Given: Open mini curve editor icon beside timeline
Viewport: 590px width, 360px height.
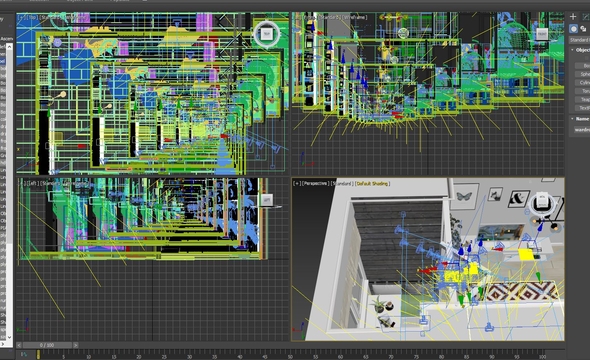Looking at the screenshot, I should click(x=24, y=354).
